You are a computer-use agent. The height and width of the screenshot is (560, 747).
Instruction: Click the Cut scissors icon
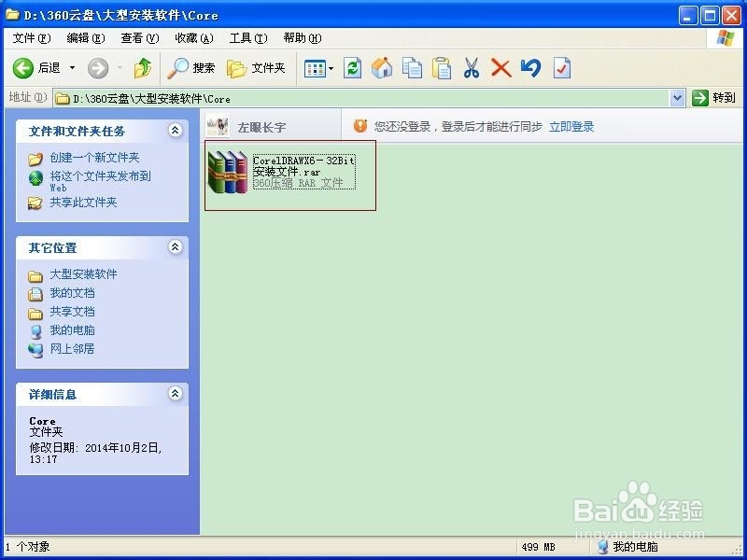[x=472, y=68]
